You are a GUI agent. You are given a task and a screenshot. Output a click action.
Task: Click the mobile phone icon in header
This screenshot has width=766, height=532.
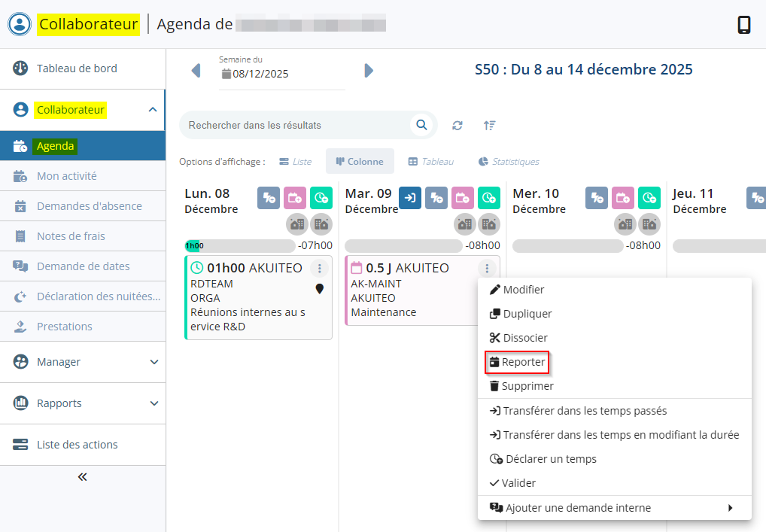(x=743, y=25)
